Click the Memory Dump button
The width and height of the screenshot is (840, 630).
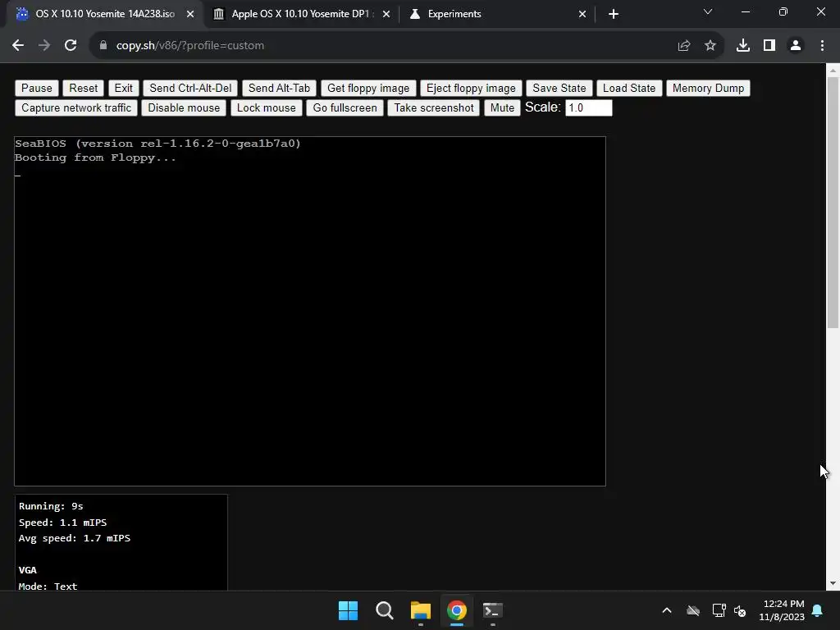point(708,88)
